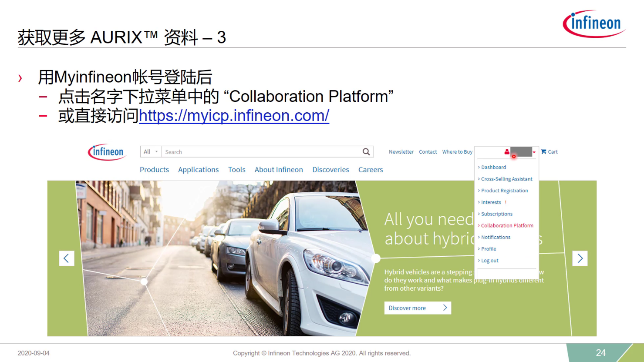The image size is (644, 362).
Task: Select Log out from the account menu
Action: point(489,260)
